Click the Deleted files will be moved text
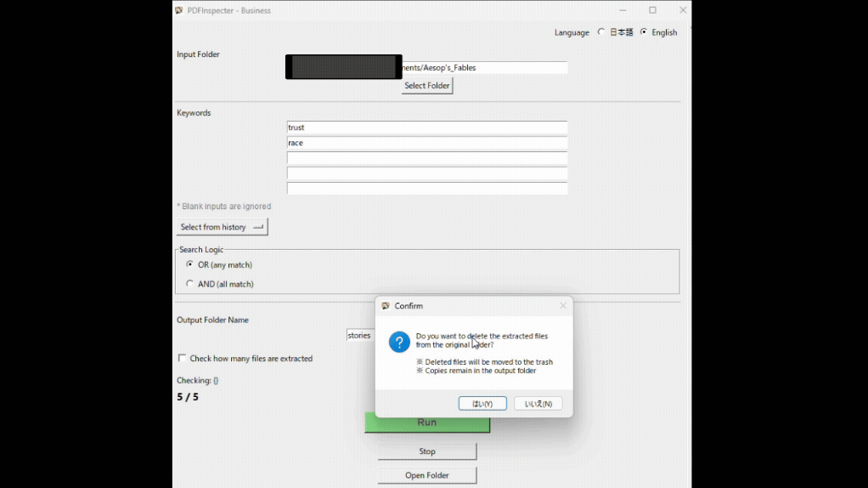 pos(484,361)
